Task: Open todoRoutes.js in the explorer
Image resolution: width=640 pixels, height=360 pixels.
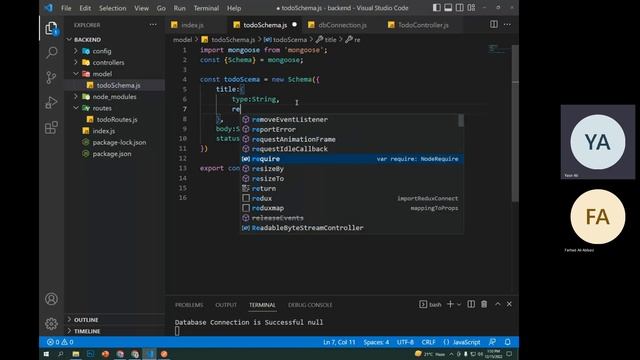Action: click(117, 120)
